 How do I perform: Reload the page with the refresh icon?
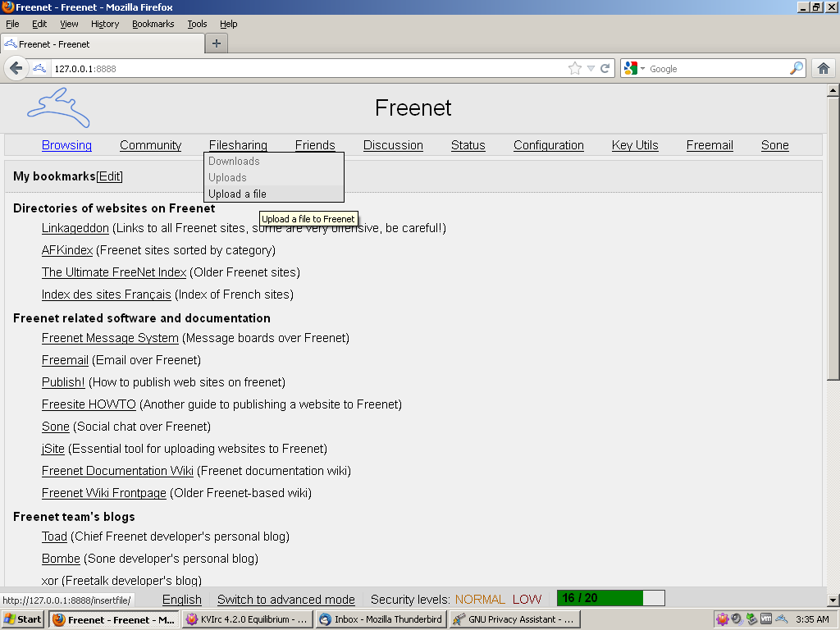pos(605,69)
